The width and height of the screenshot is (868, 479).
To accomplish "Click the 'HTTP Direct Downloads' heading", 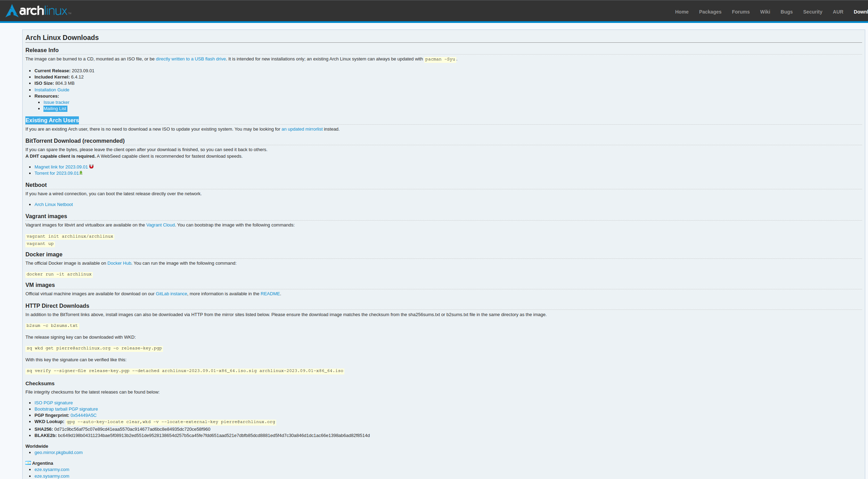I will point(57,306).
